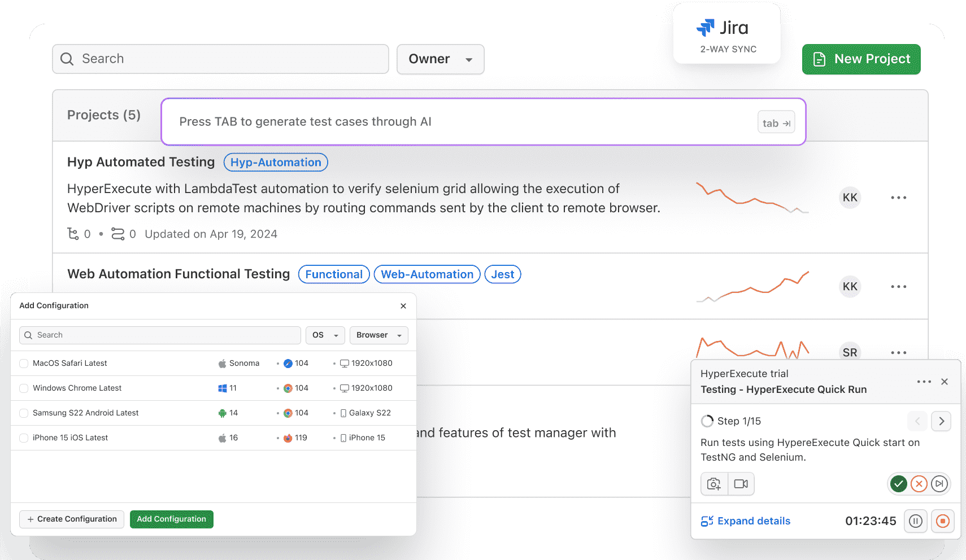The image size is (966, 560).
Task: Click the SR owner avatar
Action: [x=850, y=352]
